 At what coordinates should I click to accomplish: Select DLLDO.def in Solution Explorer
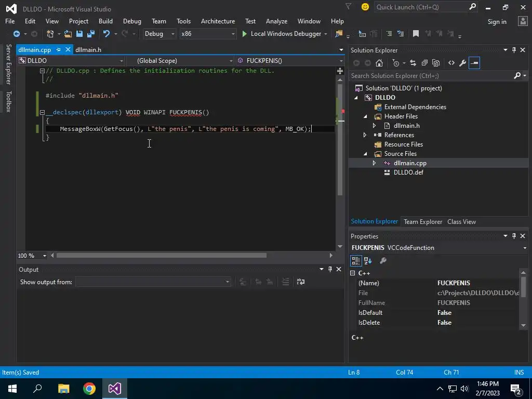tap(408, 172)
